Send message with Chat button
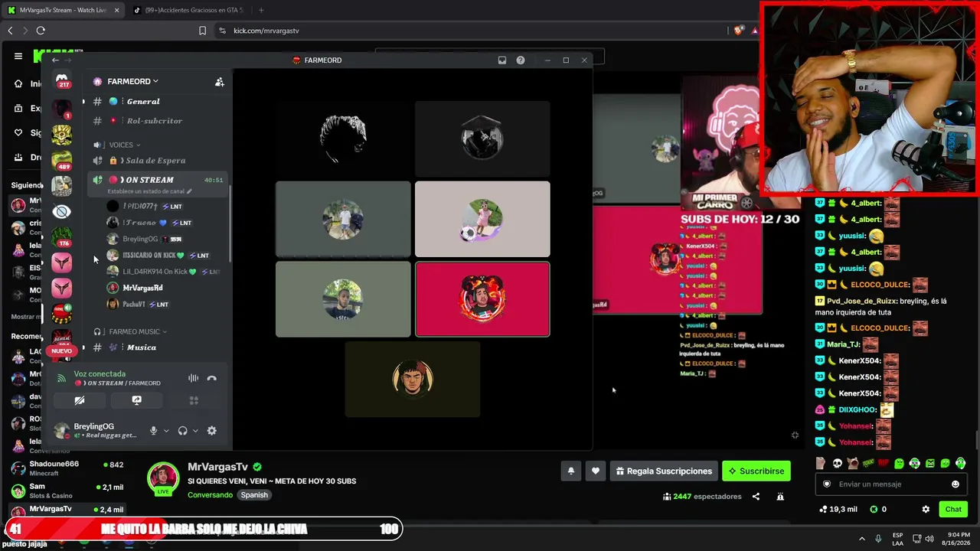The image size is (980, 551). [x=953, y=509]
